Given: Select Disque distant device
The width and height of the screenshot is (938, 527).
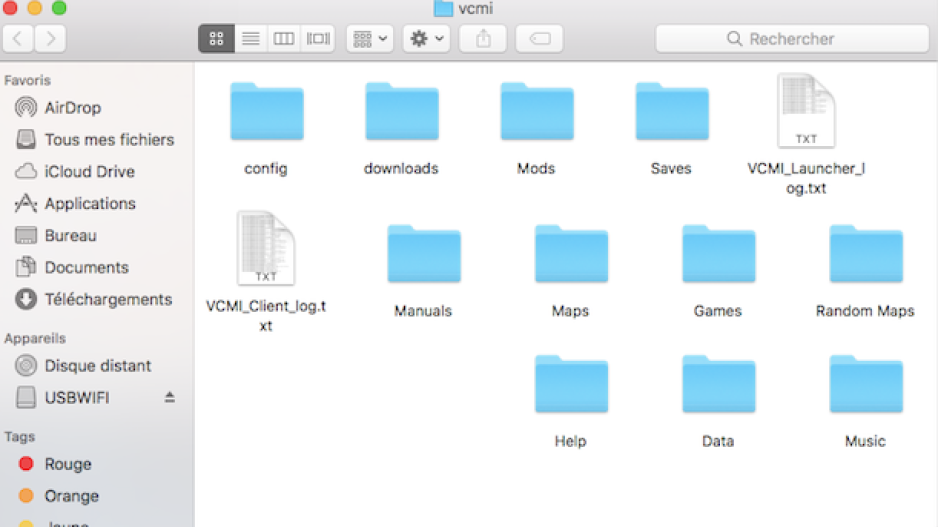Looking at the screenshot, I should click(96, 365).
